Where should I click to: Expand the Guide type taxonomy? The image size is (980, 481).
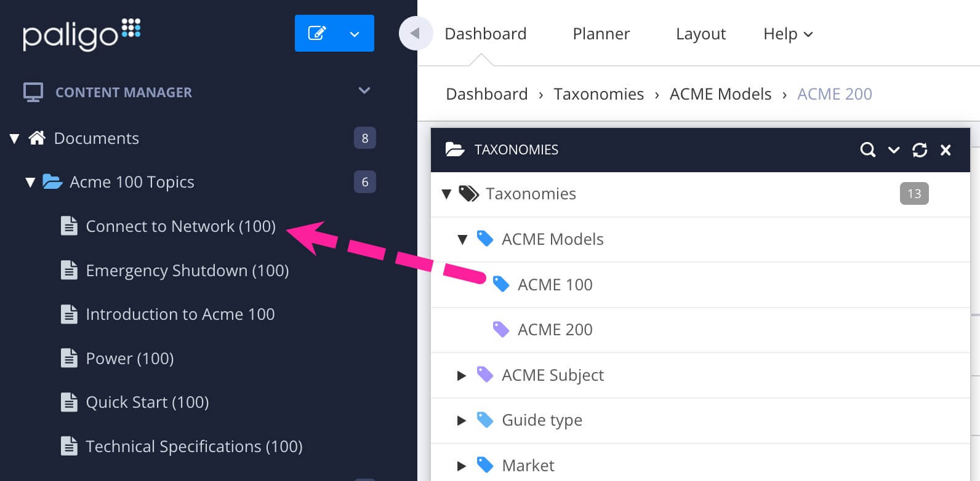point(462,421)
